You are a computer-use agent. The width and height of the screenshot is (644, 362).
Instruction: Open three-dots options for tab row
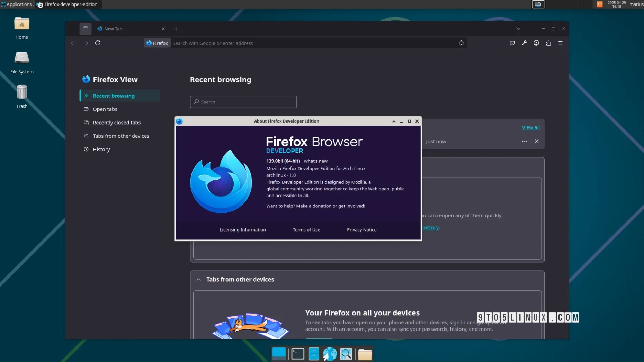[525, 141]
